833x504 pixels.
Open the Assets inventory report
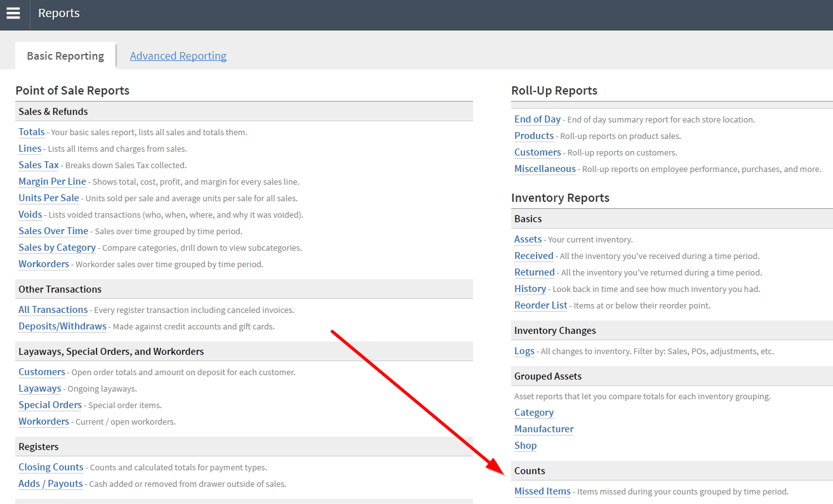pyautogui.click(x=528, y=239)
